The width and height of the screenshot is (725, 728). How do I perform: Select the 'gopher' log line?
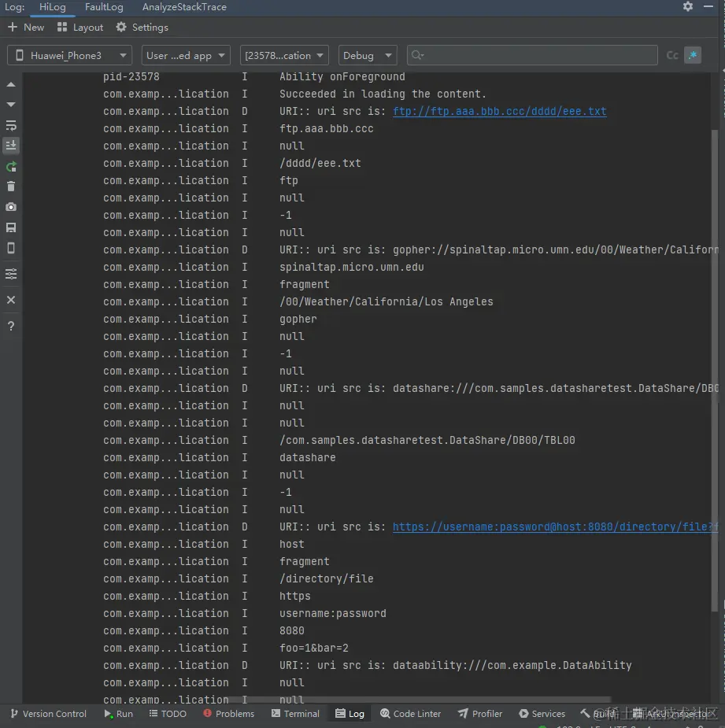click(x=298, y=320)
